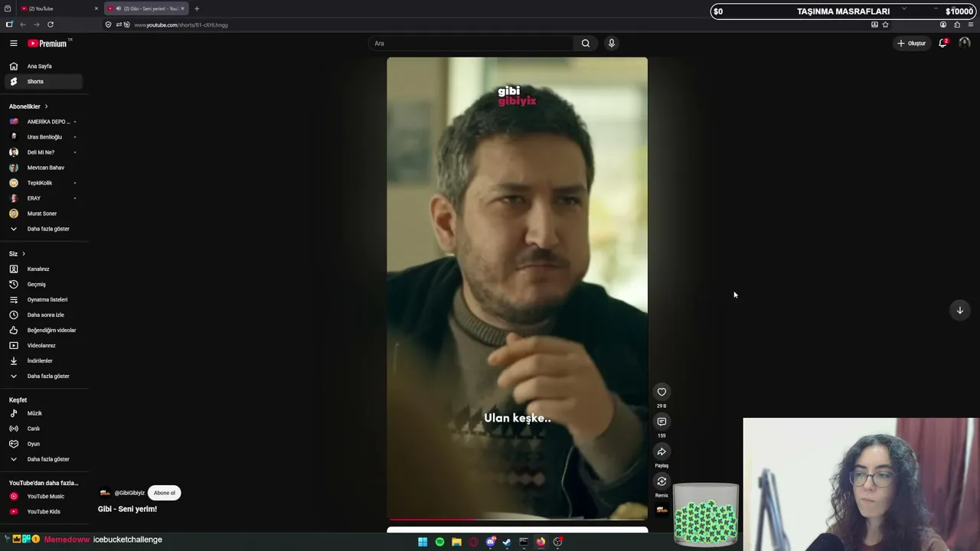Screen dimensions: 980x551
Task: Open the account avatar menu
Action: click(964, 43)
